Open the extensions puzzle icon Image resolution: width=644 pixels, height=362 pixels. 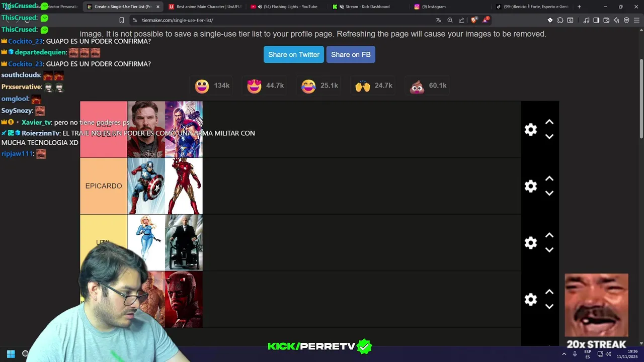tap(560, 20)
